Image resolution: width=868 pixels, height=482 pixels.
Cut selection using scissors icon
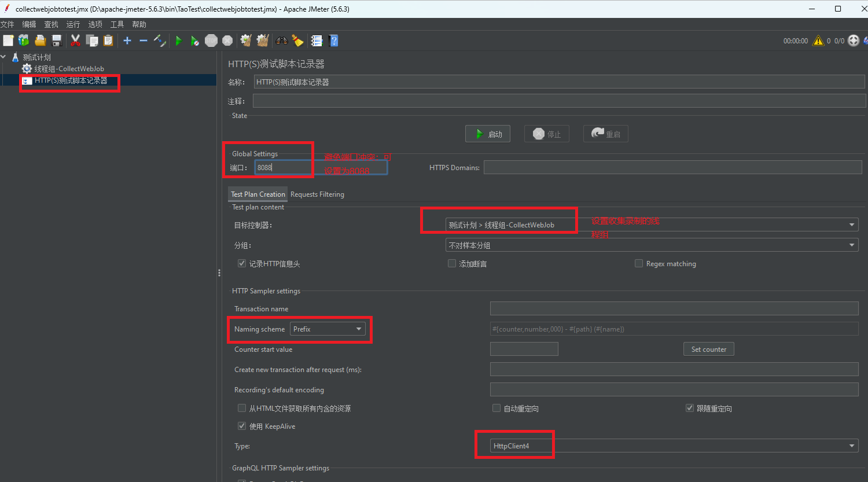(75, 41)
